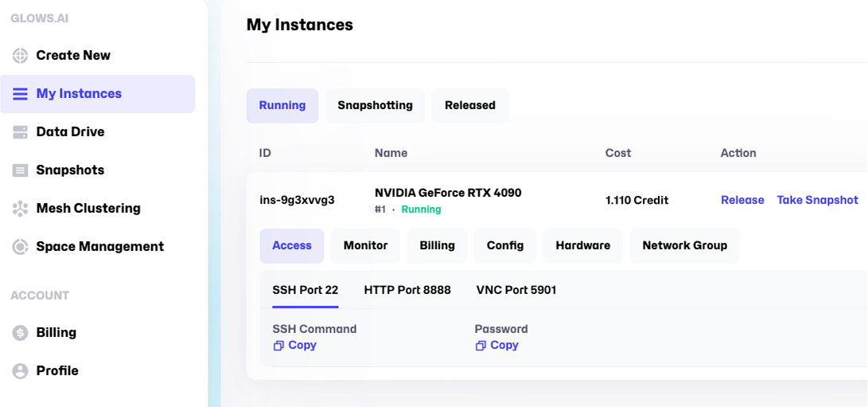
Task: Open Space Management page
Action: (x=100, y=247)
